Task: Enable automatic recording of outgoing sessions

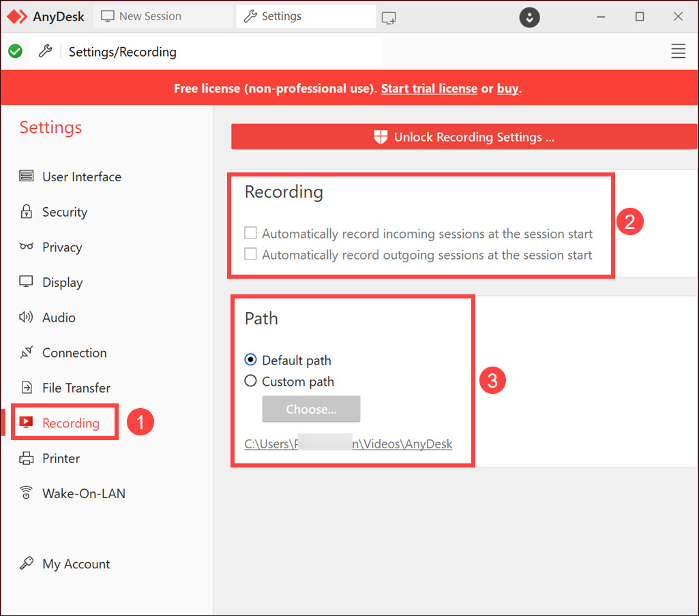Action: [251, 255]
